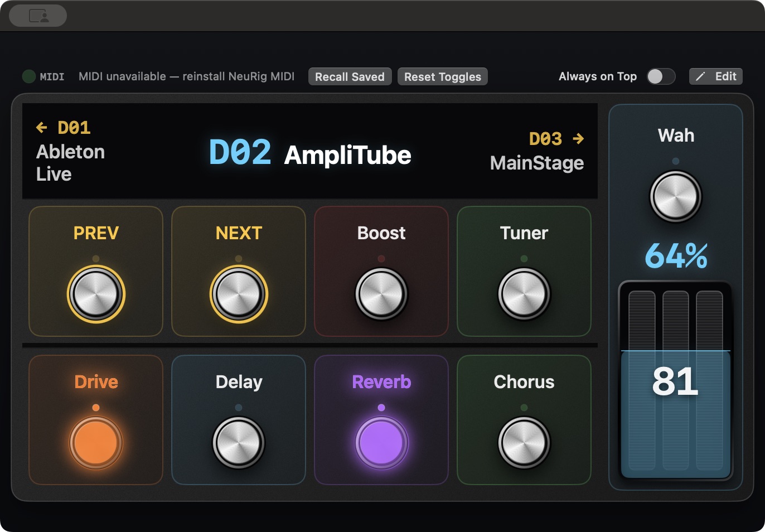Turn off the Drive footswitch

click(x=96, y=443)
